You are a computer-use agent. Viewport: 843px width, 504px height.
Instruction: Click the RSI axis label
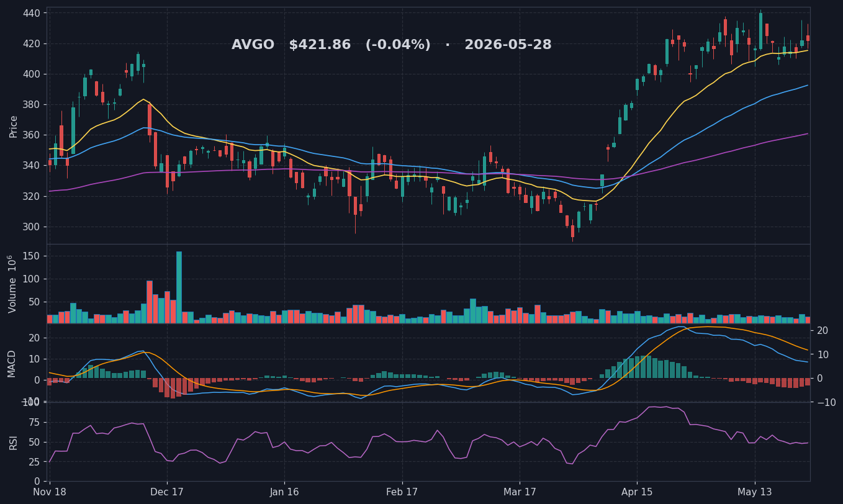pos(14,442)
